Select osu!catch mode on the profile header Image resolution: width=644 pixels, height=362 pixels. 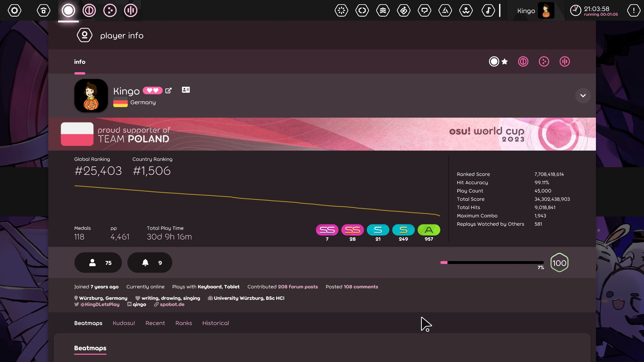pos(544,62)
